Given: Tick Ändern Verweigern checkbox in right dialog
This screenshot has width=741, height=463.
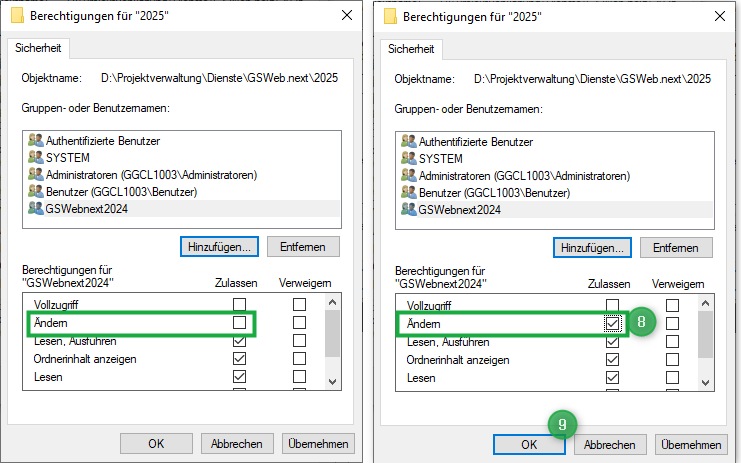Looking at the screenshot, I should (672, 324).
